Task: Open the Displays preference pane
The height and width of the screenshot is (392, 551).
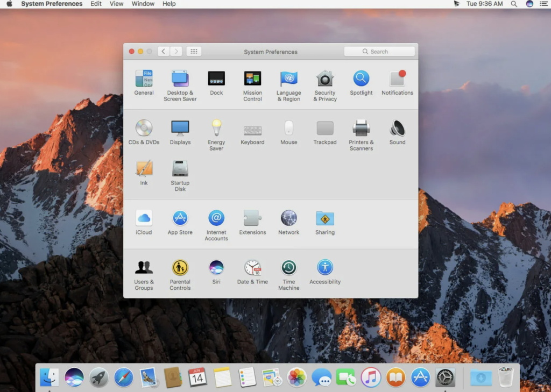Action: click(x=180, y=132)
